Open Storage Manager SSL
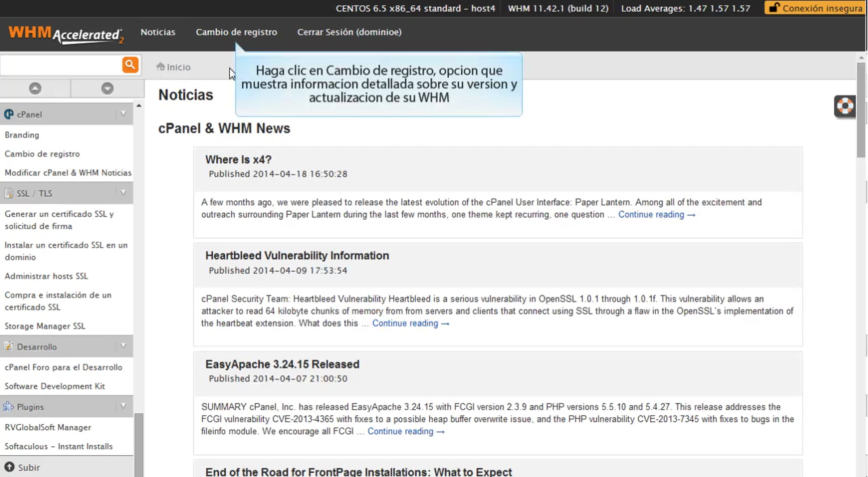The height and width of the screenshot is (477, 868). tap(45, 326)
